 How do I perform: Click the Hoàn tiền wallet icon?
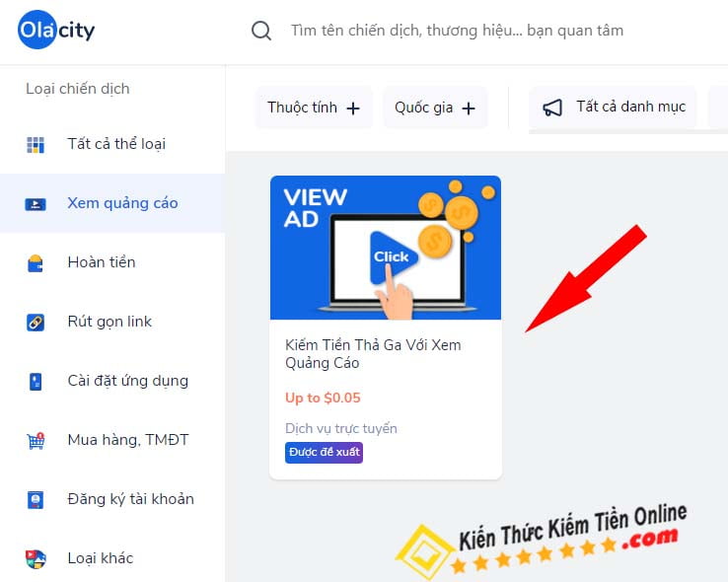36,263
